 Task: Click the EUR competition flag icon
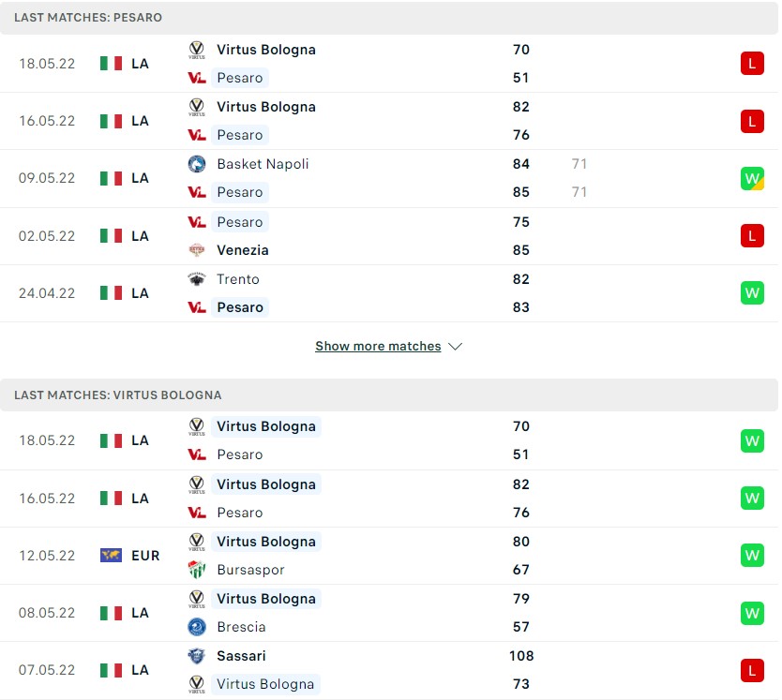pyautogui.click(x=111, y=556)
